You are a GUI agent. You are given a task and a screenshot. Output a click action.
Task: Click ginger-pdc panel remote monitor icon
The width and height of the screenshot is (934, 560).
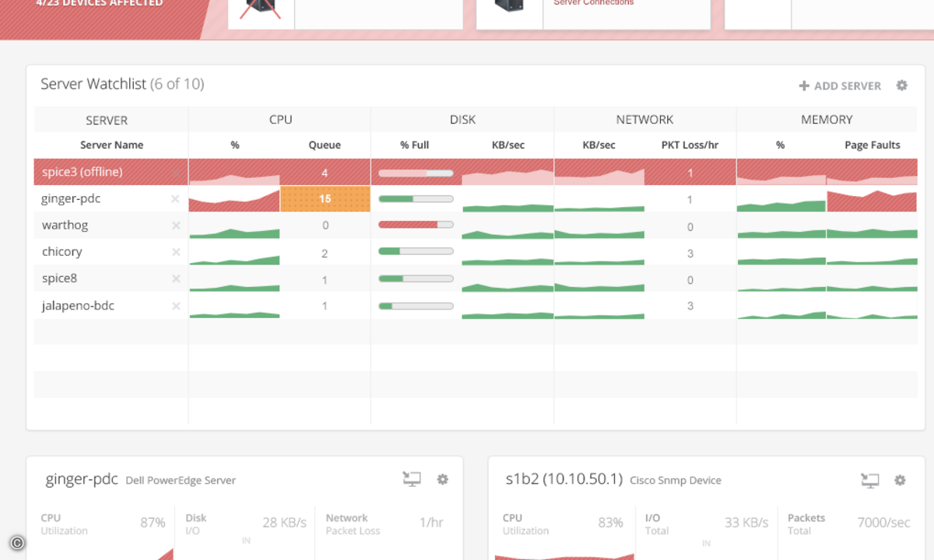coord(412,479)
